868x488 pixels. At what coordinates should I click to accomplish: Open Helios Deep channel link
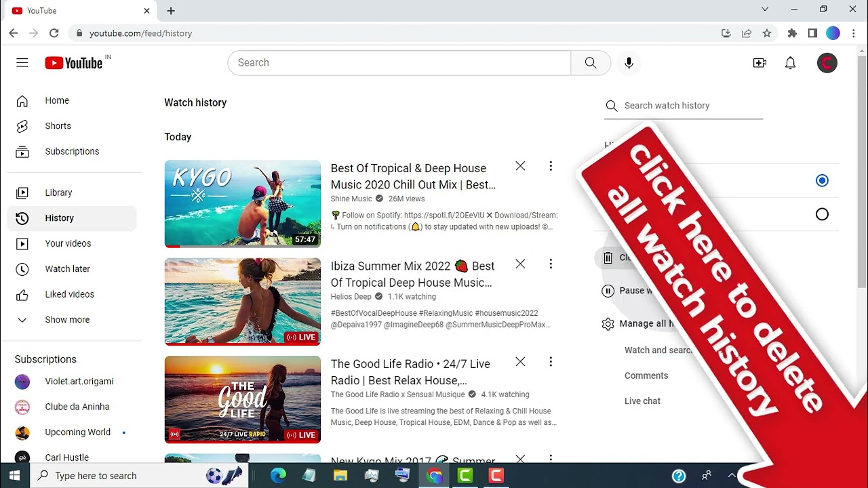351,297
